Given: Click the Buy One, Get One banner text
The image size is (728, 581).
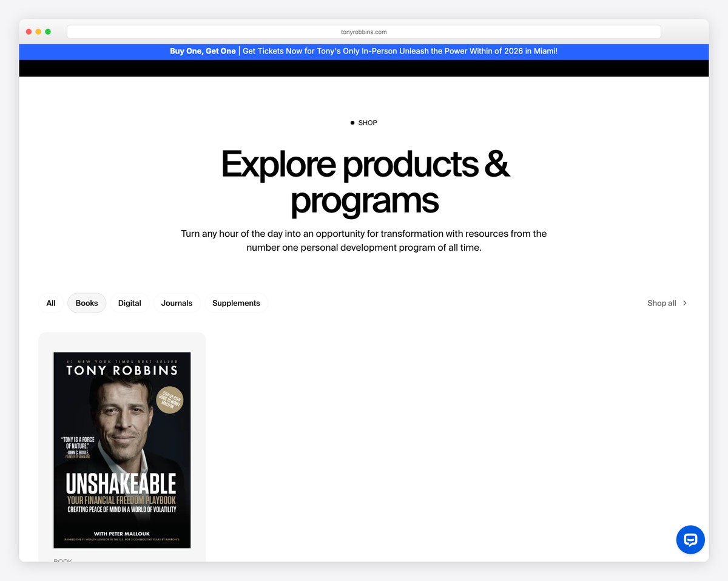Looking at the screenshot, I should point(203,51).
